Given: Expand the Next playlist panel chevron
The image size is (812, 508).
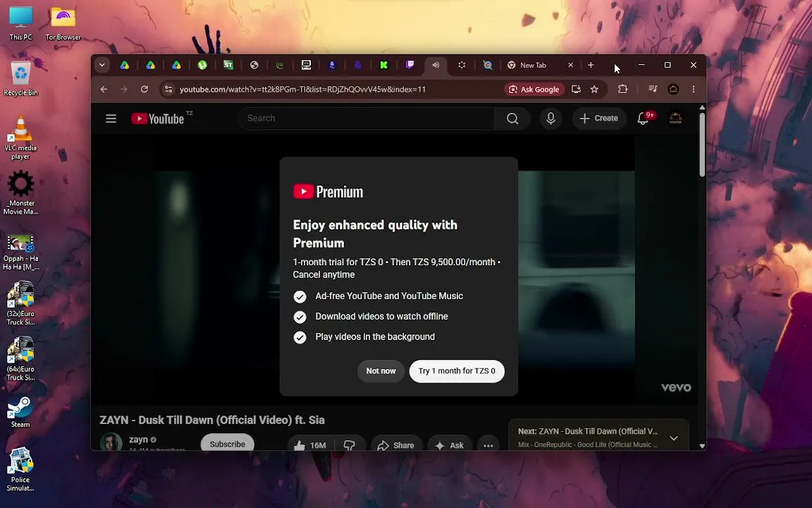Looking at the screenshot, I should pos(674,438).
